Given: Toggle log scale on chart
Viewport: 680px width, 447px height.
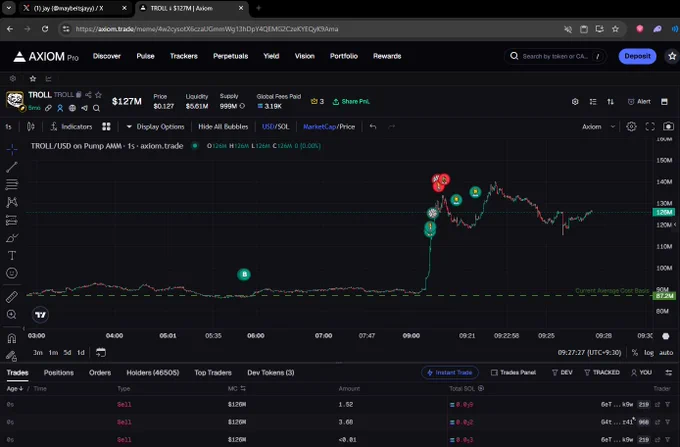Looking at the screenshot, I should point(649,353).
